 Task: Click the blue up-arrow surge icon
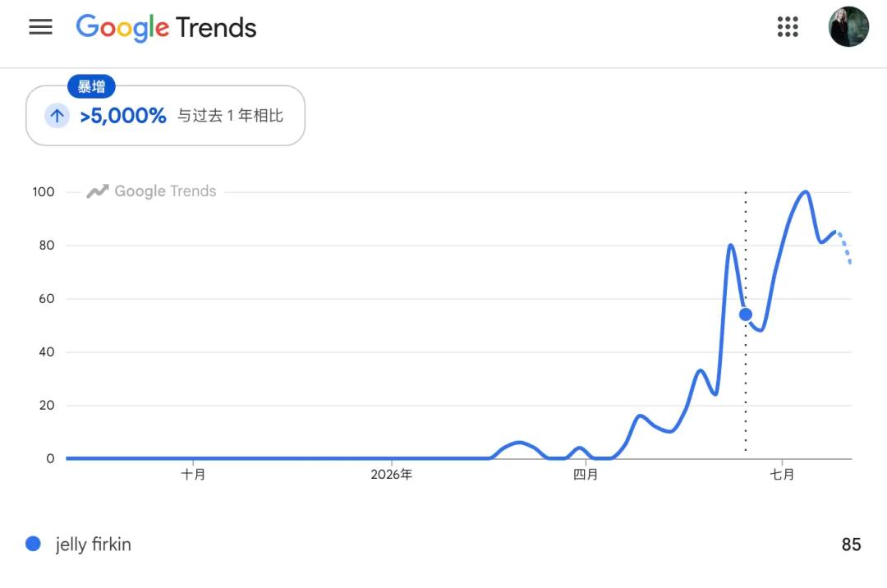57,116
